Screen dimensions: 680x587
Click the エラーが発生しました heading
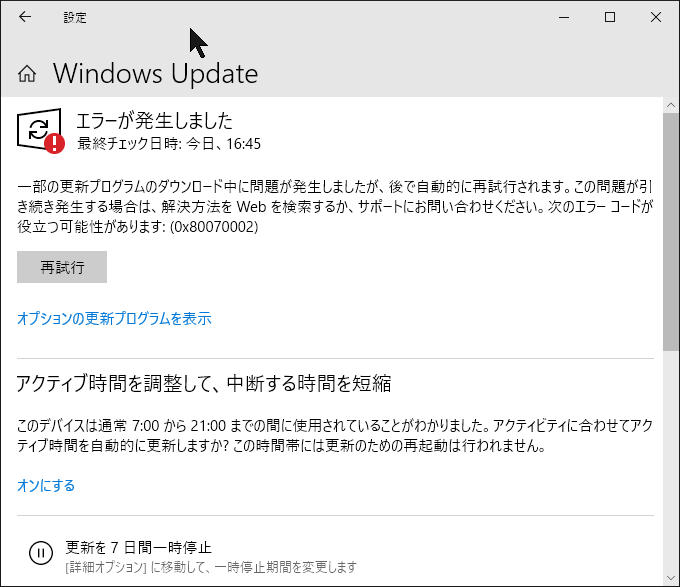pos(155,121)
